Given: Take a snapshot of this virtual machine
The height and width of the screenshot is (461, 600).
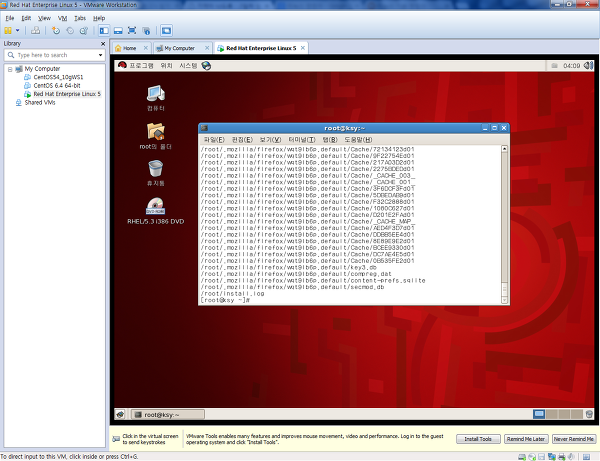Looking at the screenshot, I should coord(56,31).
